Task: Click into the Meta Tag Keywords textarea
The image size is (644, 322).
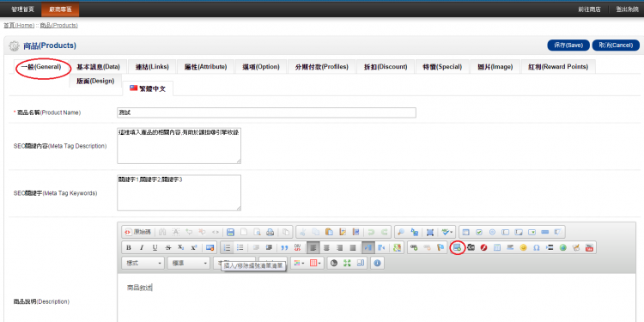Action: pyautogui.click(x=179, y=192)
